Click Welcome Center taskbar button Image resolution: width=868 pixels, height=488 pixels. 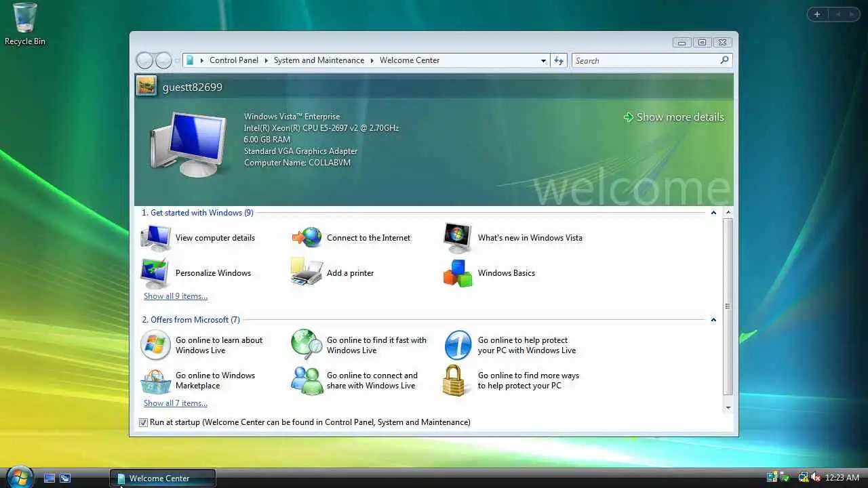(x=163, y=478)
